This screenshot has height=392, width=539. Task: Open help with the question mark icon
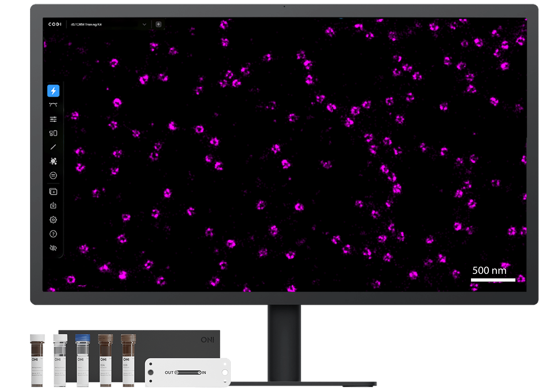click(53, 234)
